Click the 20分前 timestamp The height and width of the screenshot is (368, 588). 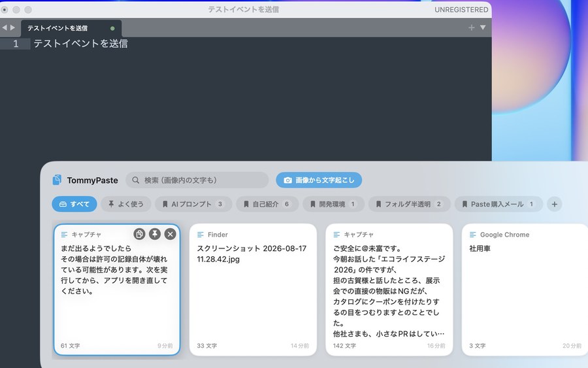(572, 346)
